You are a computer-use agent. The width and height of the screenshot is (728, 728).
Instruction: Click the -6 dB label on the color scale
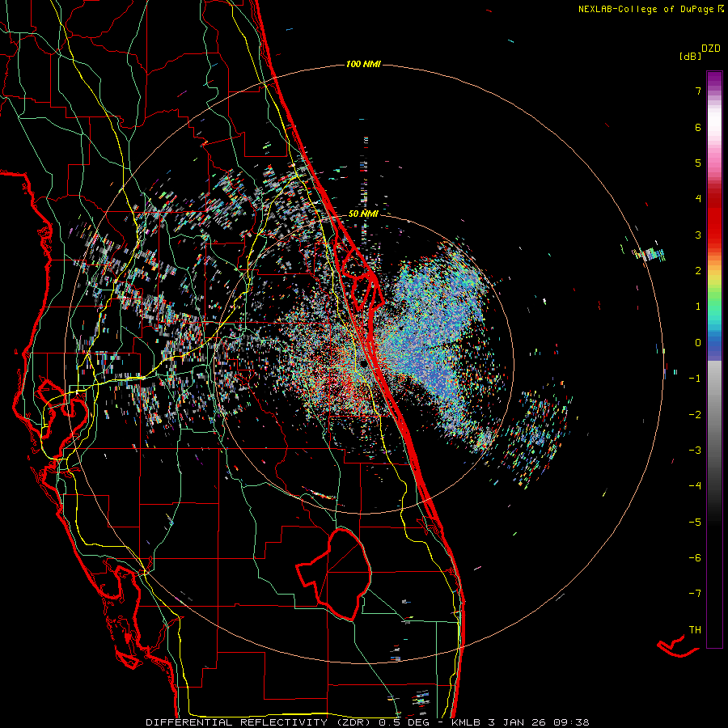pyautogui.click(x=695, y=558)
